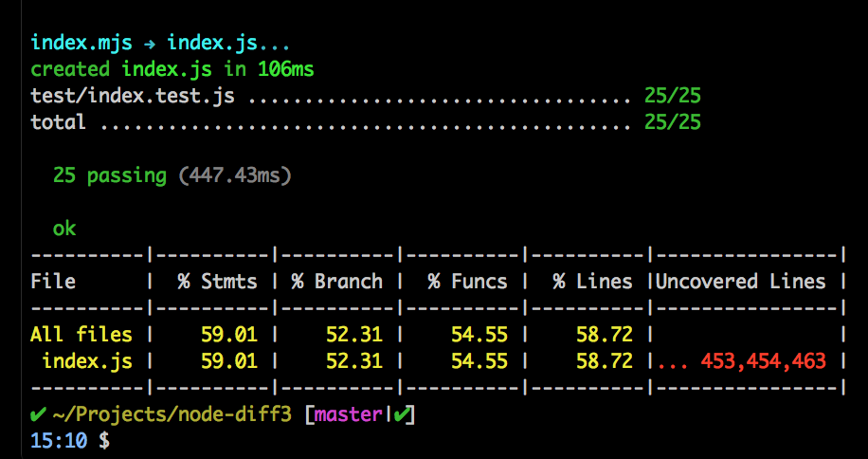868x459 pixels.
Task: Click the 'master' branch name in prompt
Action: tap(348, 414)
